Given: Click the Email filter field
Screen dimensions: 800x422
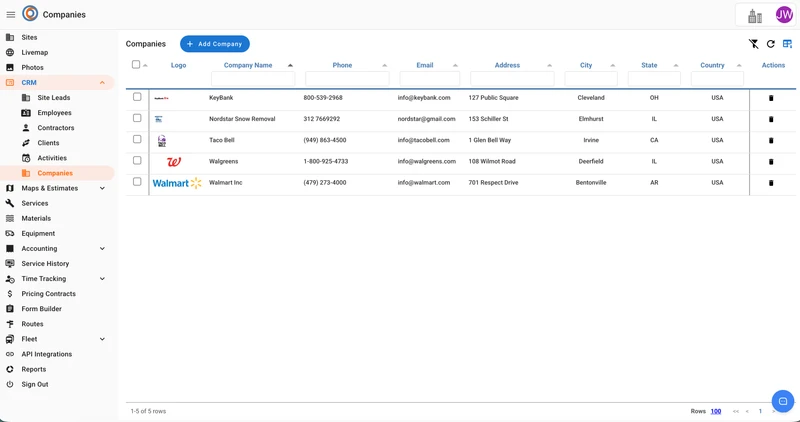Looking at the screenshot, I should pyautogui.click(x=430, y=79).
